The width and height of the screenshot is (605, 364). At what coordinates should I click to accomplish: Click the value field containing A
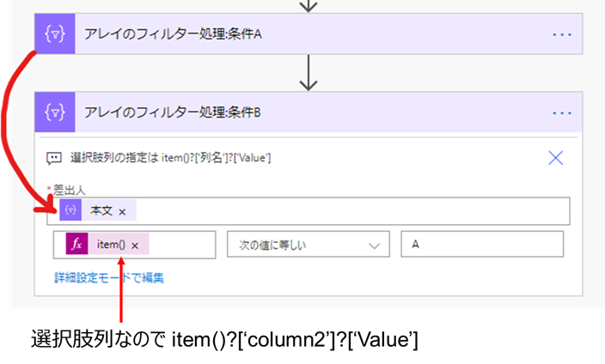[x=482, y=244]
